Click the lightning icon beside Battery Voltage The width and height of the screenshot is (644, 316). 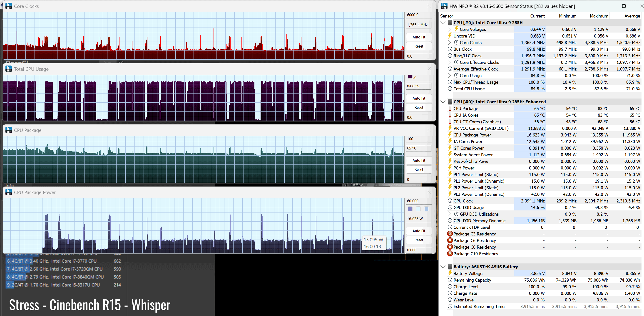pyautogui.click(x=450, y=273)
